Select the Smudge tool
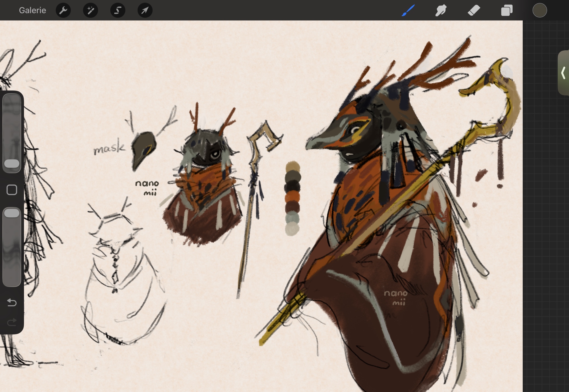569x392 pixels. pyautogui.click(x=441, y=11)
